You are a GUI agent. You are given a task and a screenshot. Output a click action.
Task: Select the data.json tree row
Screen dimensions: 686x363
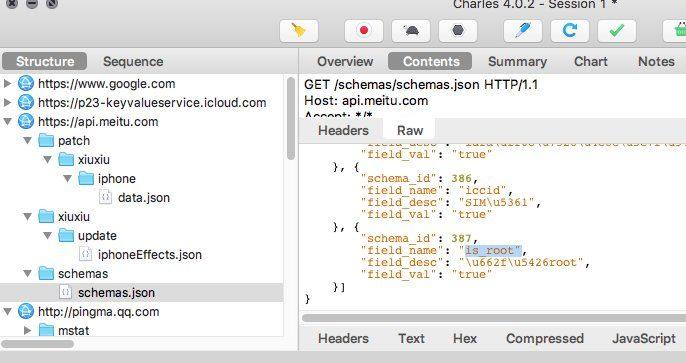[x=142, y=198]
